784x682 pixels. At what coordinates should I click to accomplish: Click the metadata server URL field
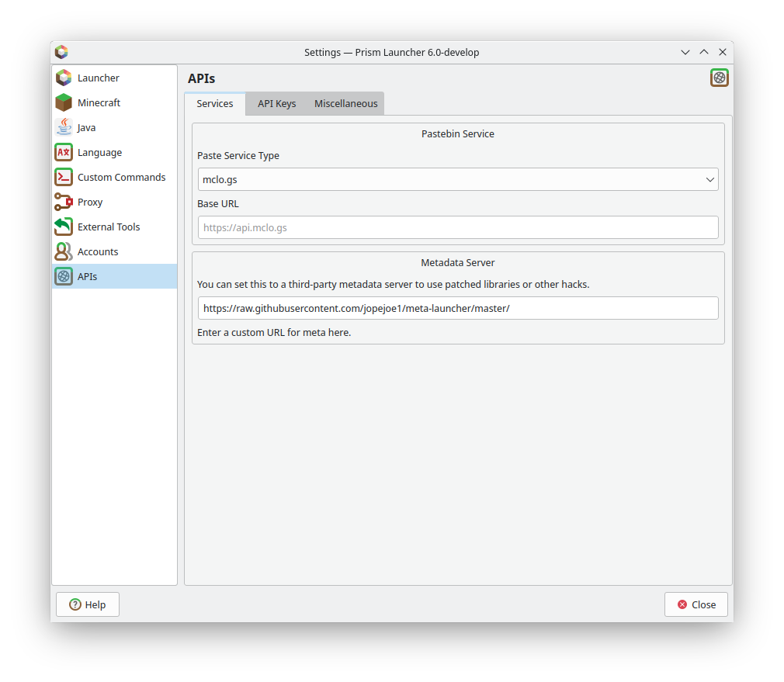click(x=458, y=307)
